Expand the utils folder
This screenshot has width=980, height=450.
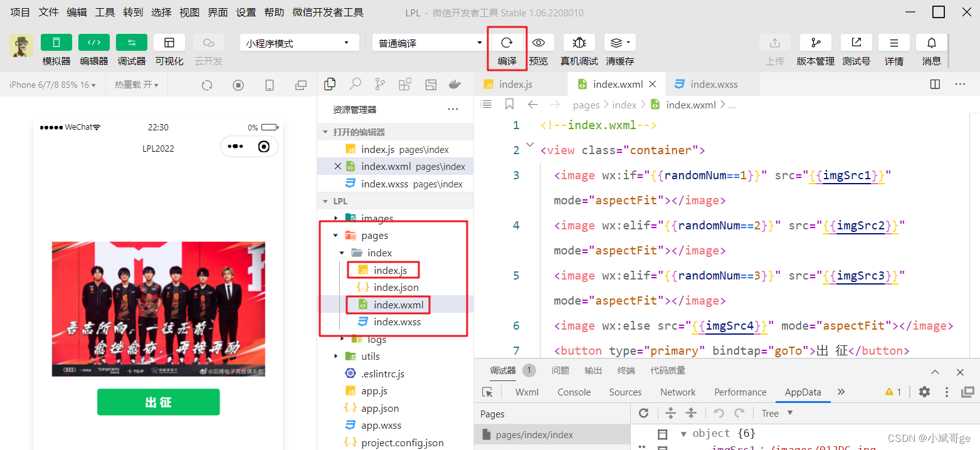336,356
